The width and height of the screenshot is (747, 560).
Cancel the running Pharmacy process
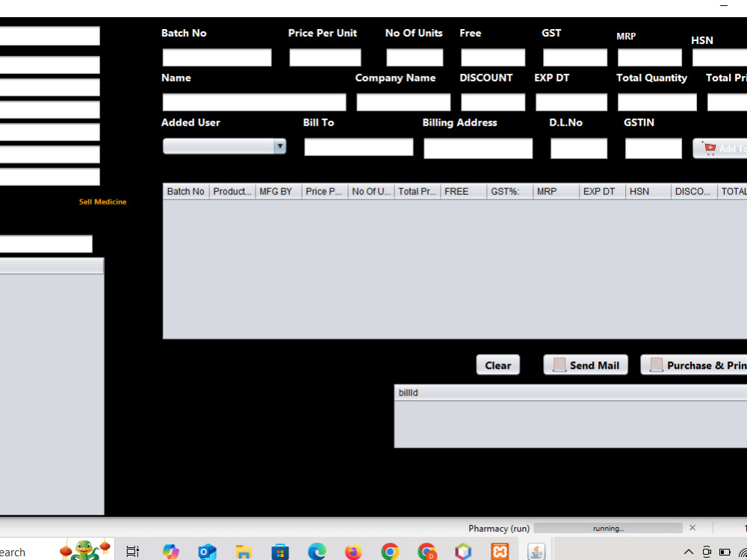pyautogui.click(x=692, y=528)
